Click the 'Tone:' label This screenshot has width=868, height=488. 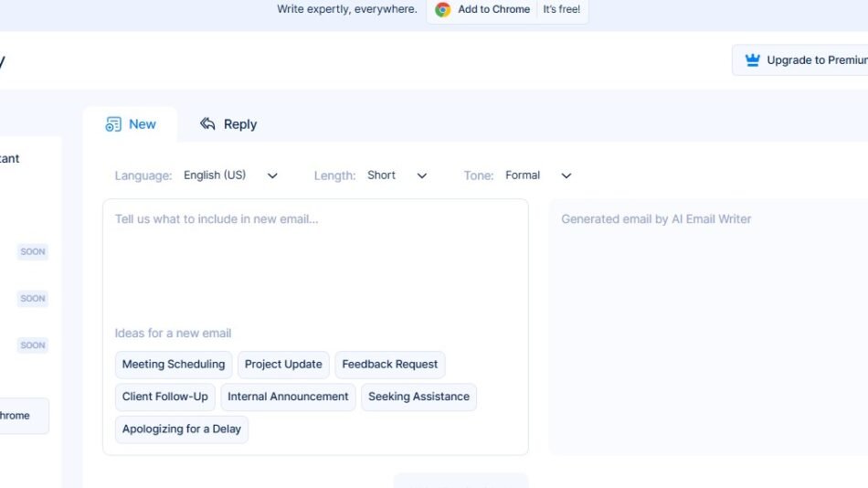click(x=478, y=175)
